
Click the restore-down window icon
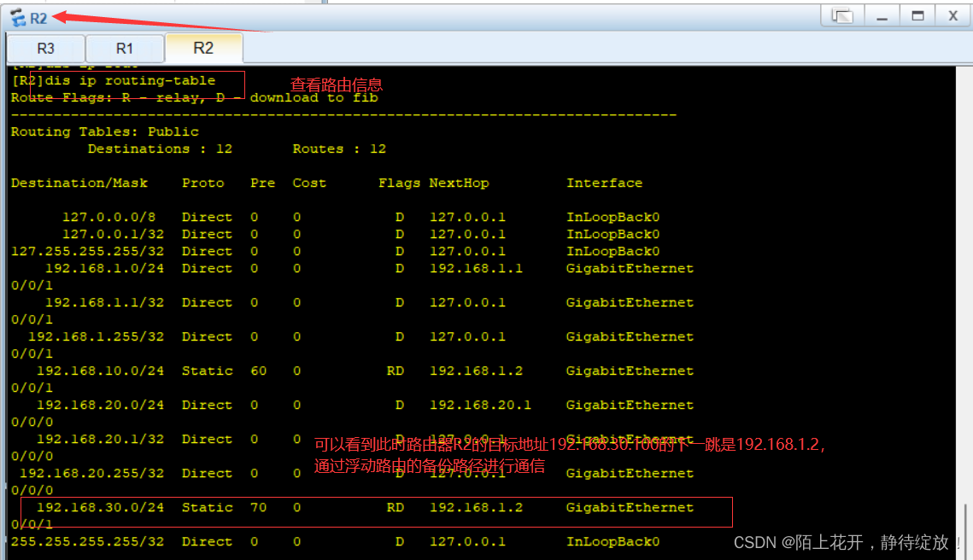[841, 15]
